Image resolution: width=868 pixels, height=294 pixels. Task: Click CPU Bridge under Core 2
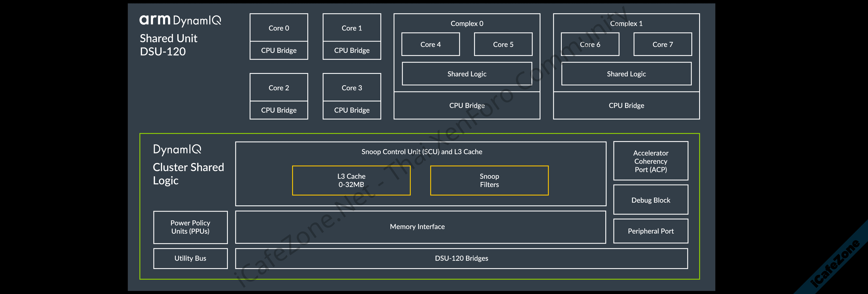coord(279,110)
